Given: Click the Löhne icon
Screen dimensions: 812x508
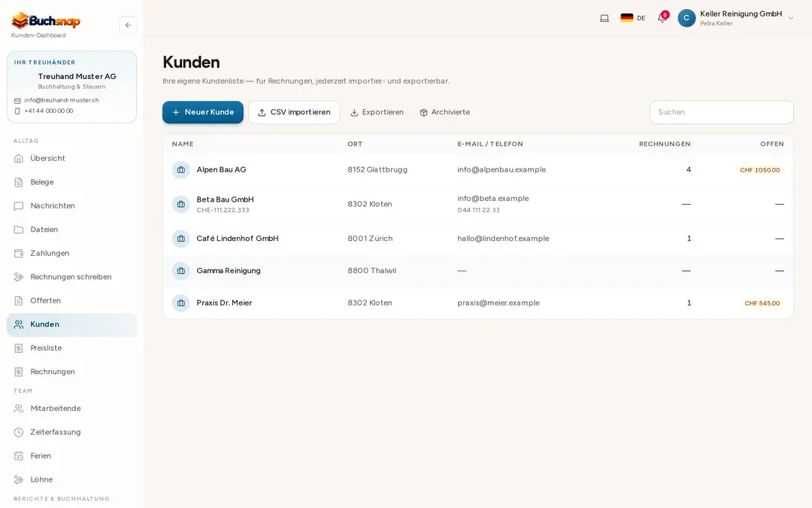Looking at the screenshot, I should coord(19,479).
